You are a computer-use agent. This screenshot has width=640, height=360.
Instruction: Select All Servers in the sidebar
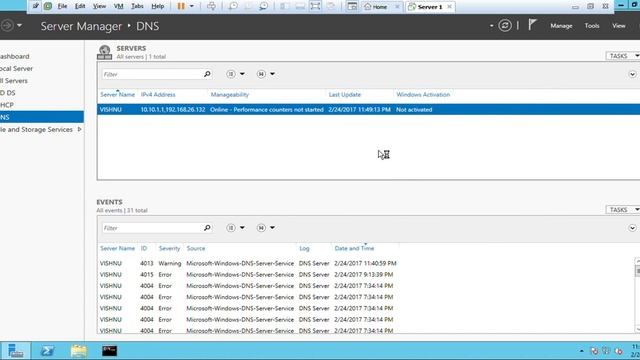point(14,81)
